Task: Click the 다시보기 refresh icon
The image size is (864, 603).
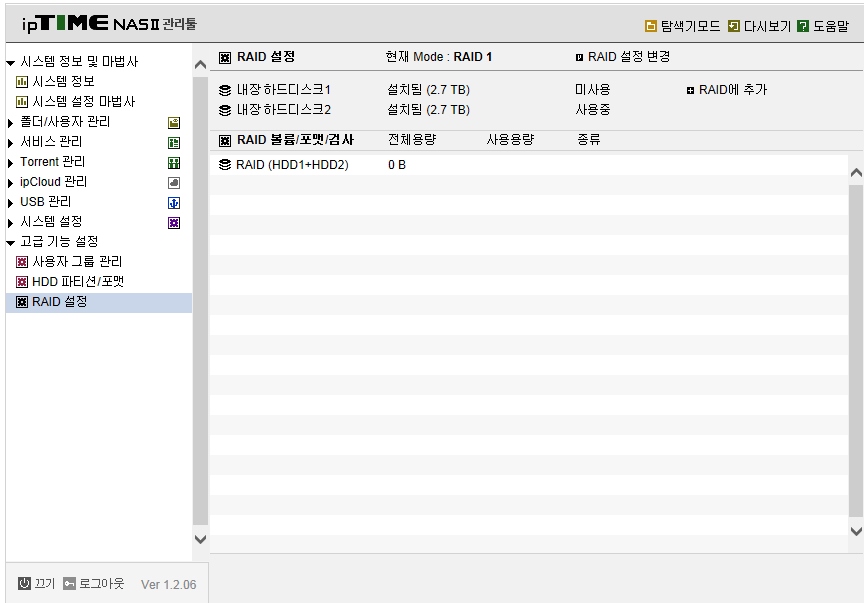Action: [733, 26]
